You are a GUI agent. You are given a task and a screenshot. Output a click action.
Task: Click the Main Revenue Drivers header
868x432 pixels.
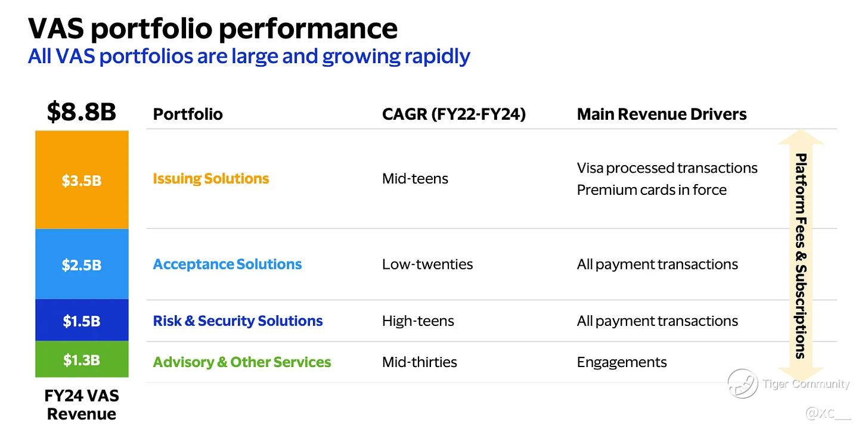(662, 114)
